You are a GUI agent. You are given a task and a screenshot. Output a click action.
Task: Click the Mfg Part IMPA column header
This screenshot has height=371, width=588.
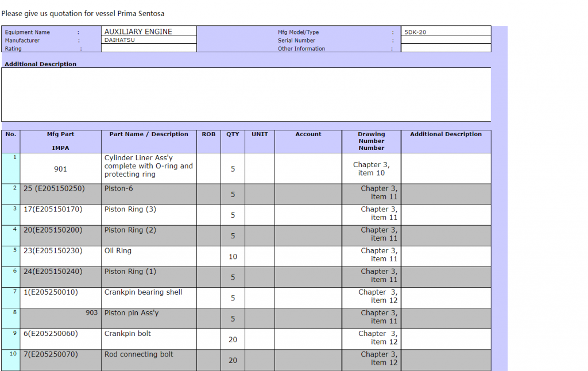(x=60, y=141)
